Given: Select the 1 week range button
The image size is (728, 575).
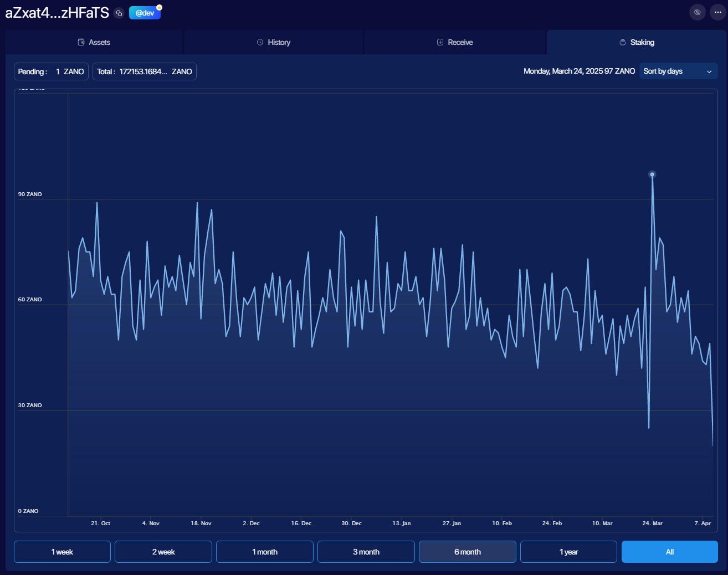Looking at the screenshot, I should tap(61, 552).
